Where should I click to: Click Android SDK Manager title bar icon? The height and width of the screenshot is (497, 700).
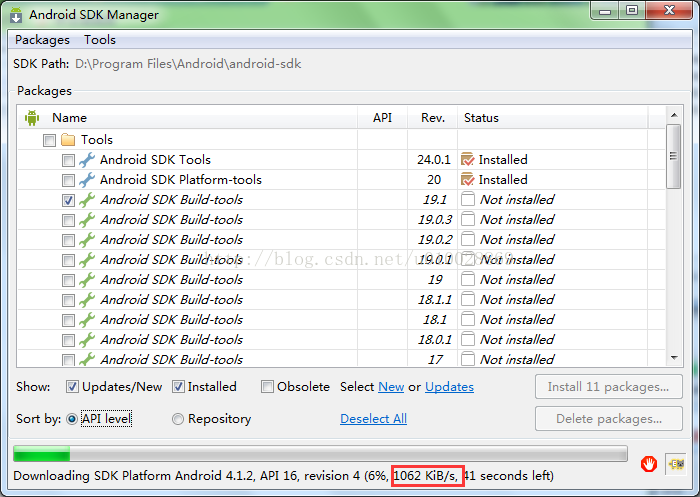click(16, 15)
